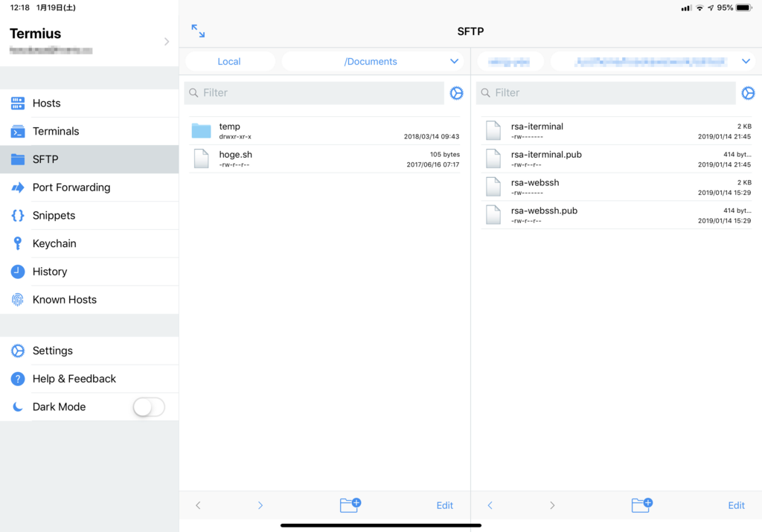Toggle the Dark Mode switch
The width and height of the screenshot is (762, 532).
pos(149,407)
